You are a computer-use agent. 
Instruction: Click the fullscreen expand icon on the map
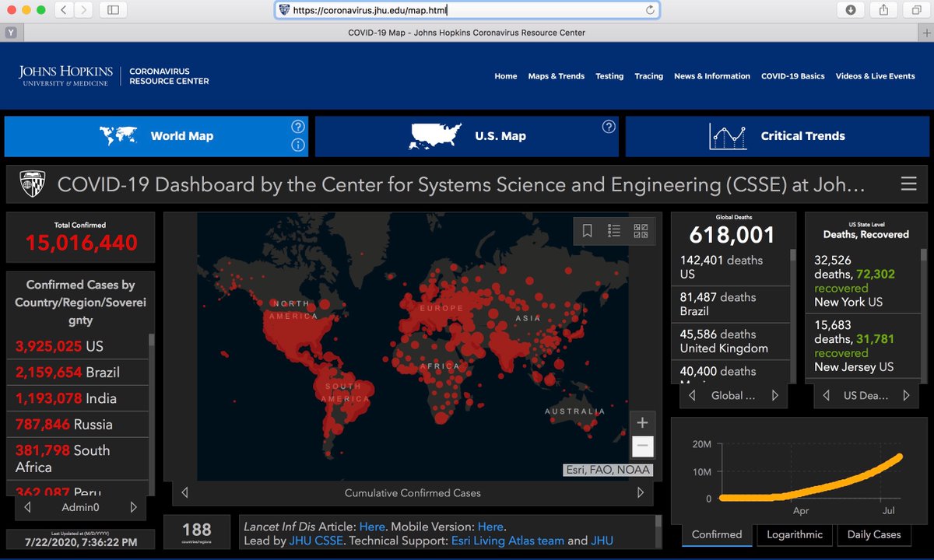point(641,230)
